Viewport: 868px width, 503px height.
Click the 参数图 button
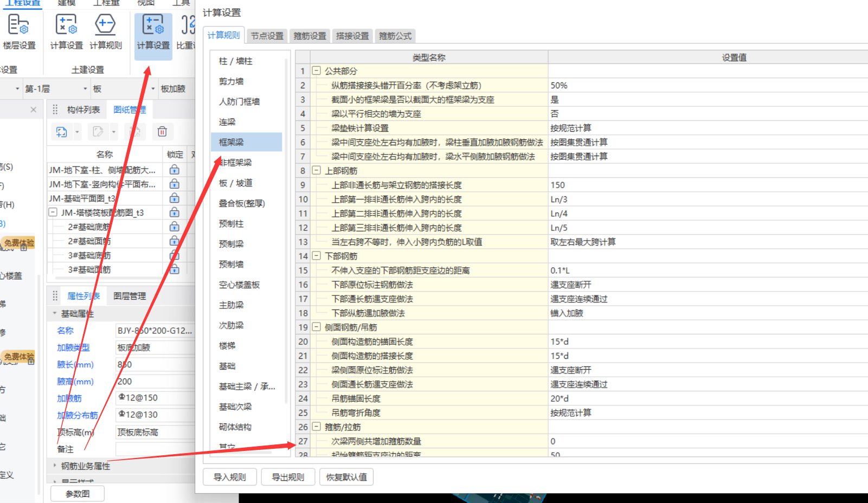click(x=78, y=494)
